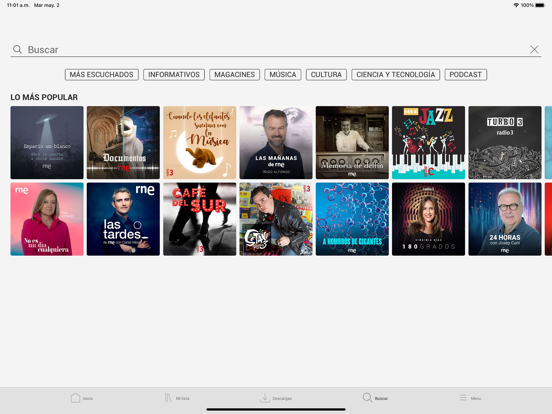Filter by Ciencia y Tecnología
Viewport: 552px width, 414px height.
tap(395, 75)
